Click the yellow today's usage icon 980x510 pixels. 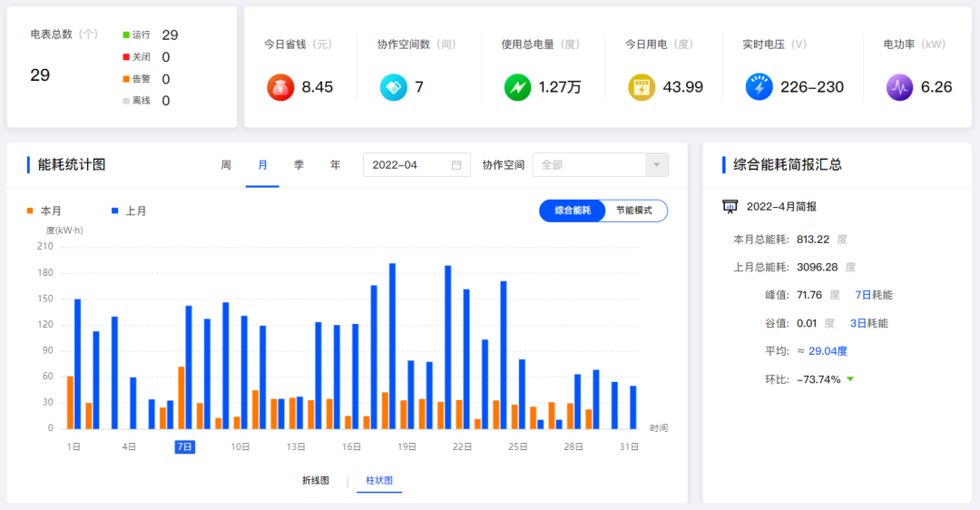tap(642, 87)
